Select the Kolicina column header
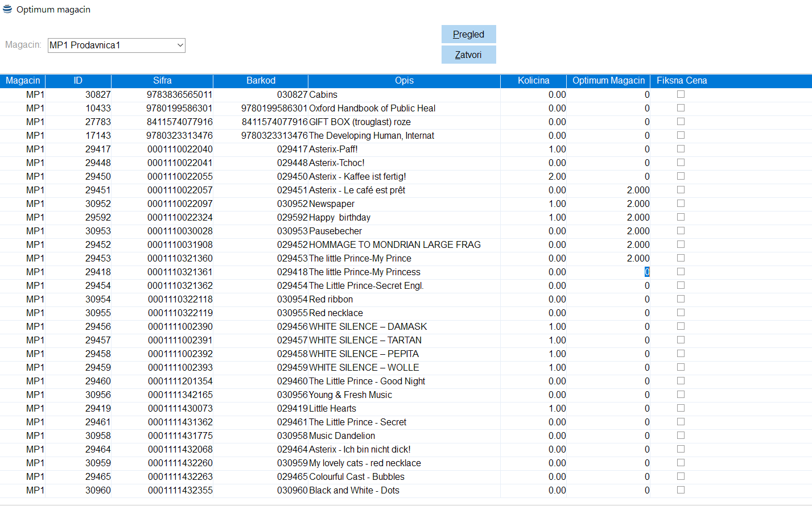Viewport: 812px width, 506px height. (x=533, y=81)
